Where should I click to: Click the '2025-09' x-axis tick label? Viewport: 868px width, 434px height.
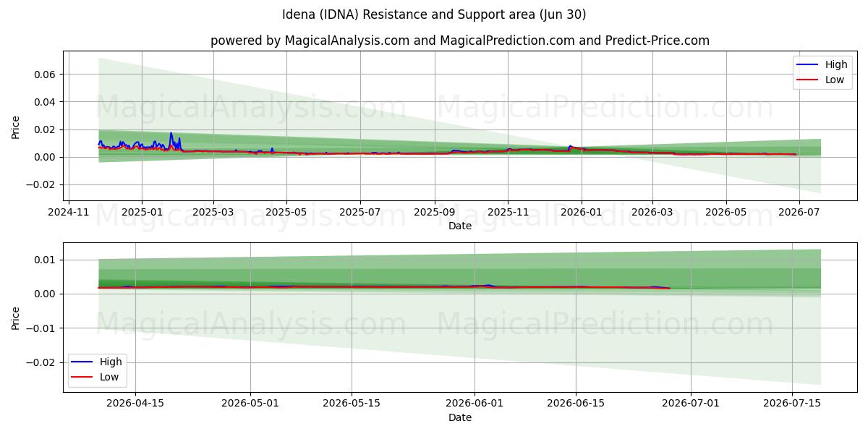tap(435, 212)
